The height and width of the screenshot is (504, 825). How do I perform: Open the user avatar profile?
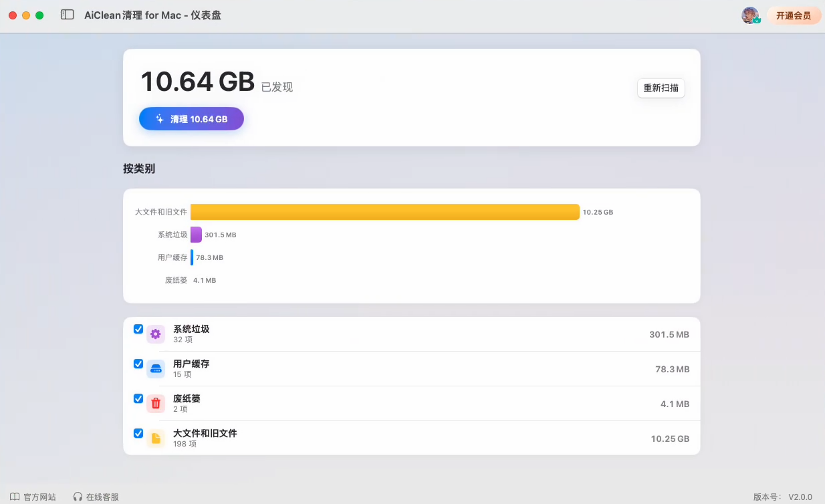click(x=750, y=15)
